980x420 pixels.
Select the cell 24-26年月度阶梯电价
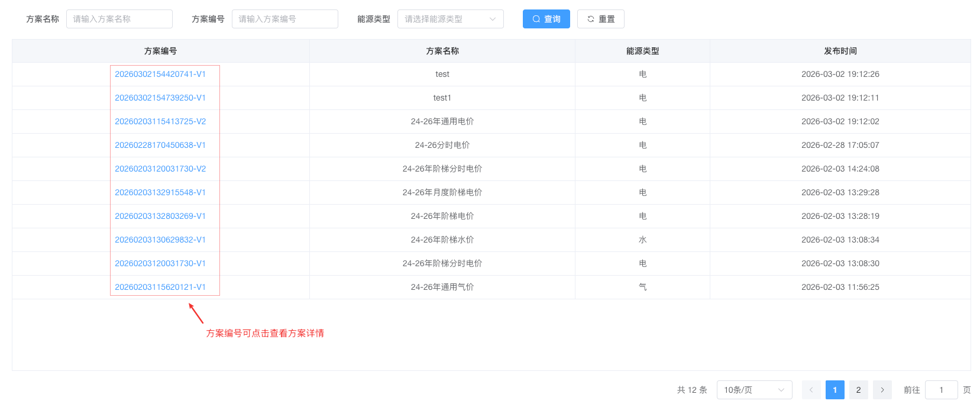[x=442, y=192]
